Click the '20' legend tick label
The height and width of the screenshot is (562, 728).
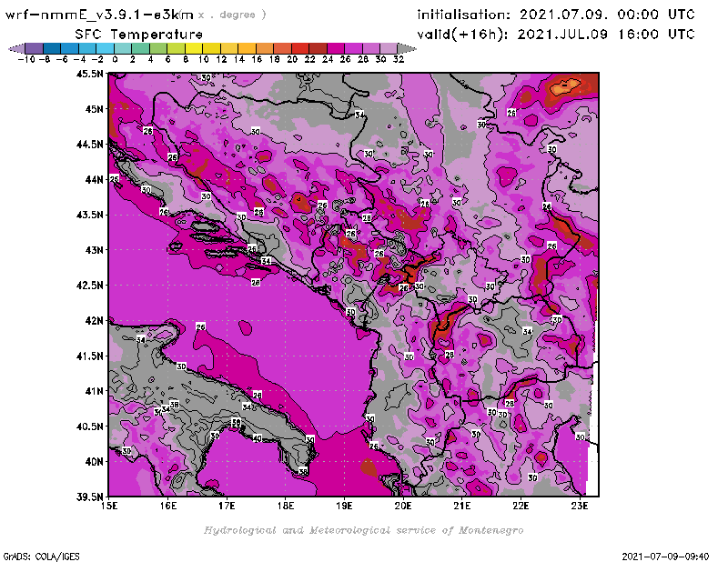tap(292, 59)
